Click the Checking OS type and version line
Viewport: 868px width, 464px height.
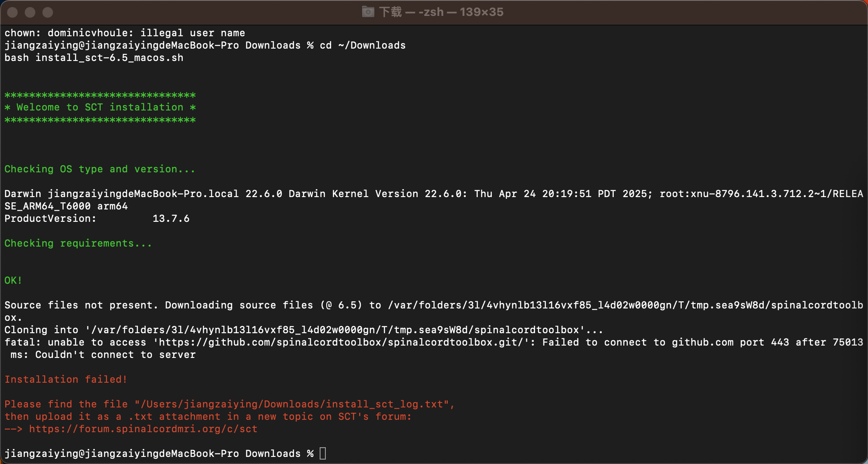click(100, 169)
